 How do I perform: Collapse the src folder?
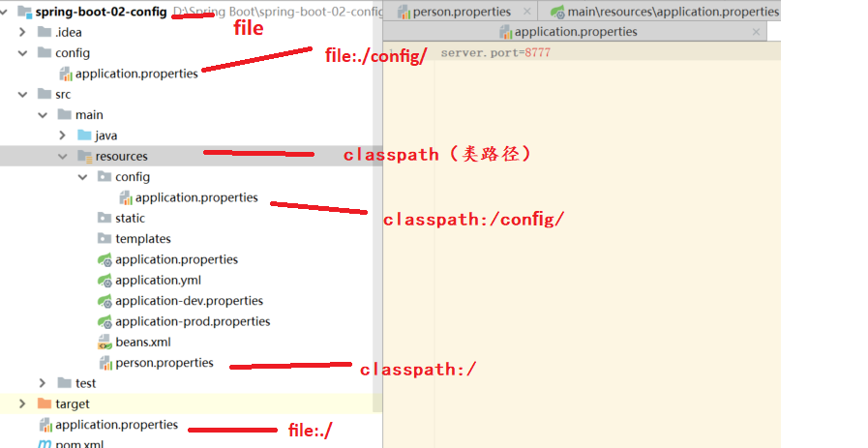[22, 95]
